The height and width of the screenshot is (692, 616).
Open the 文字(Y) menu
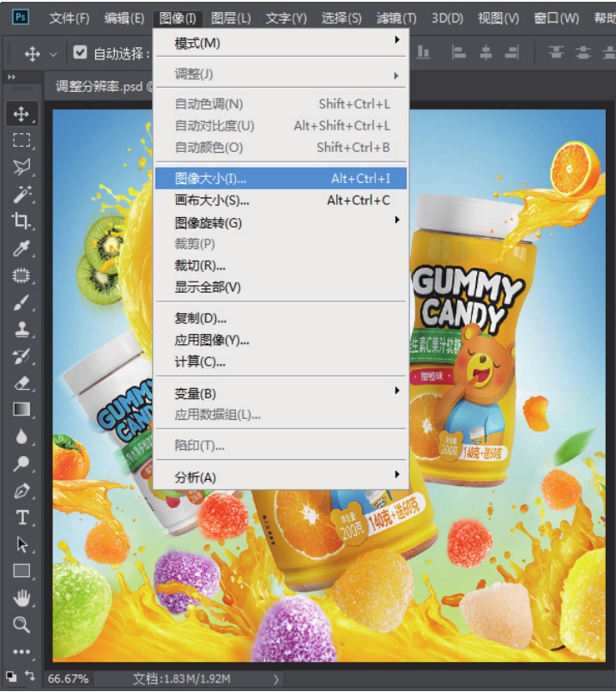click(x=286, y=18)
